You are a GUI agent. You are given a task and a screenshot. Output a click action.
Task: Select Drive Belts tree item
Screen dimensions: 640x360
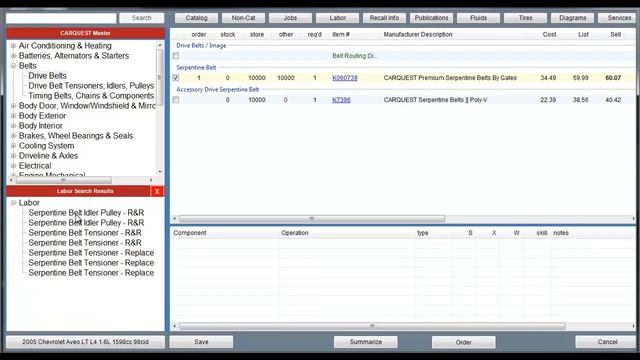pos(47,76)
